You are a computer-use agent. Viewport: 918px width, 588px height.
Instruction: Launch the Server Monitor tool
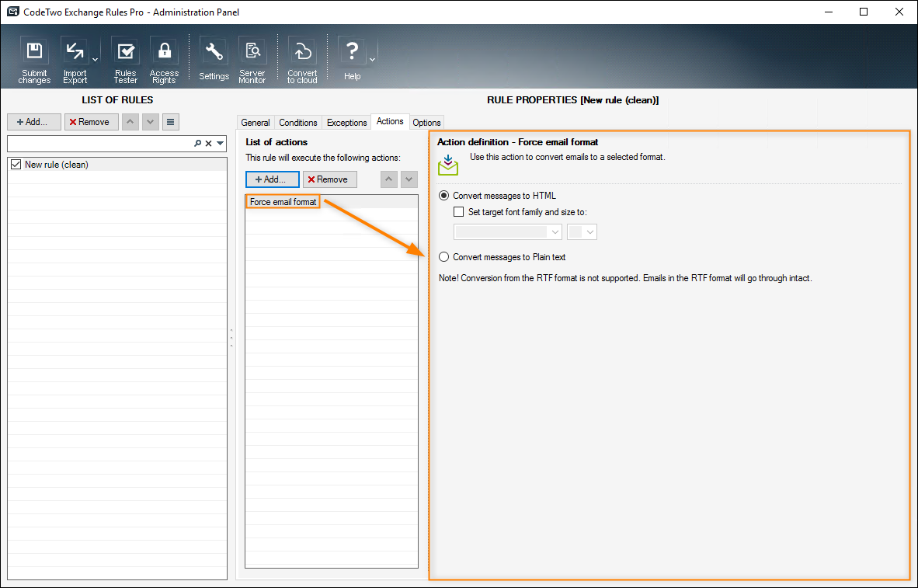[x=252, y=60]
